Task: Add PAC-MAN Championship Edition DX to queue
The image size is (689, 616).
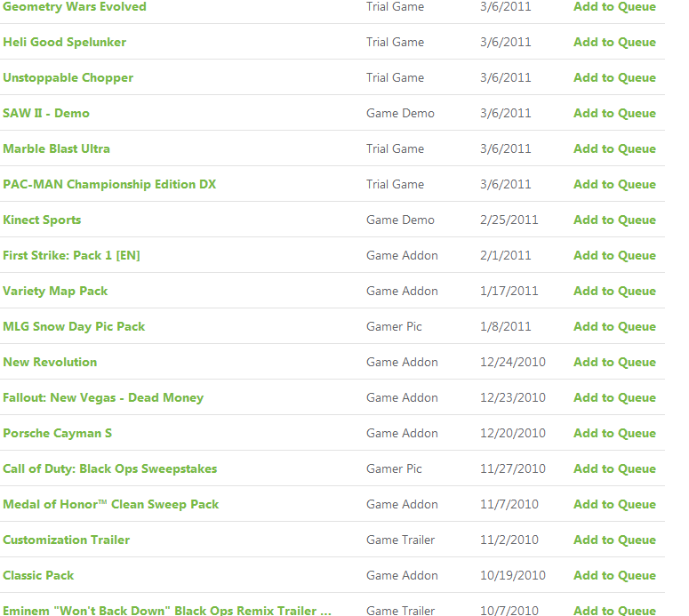Action: tap(614, 185)
